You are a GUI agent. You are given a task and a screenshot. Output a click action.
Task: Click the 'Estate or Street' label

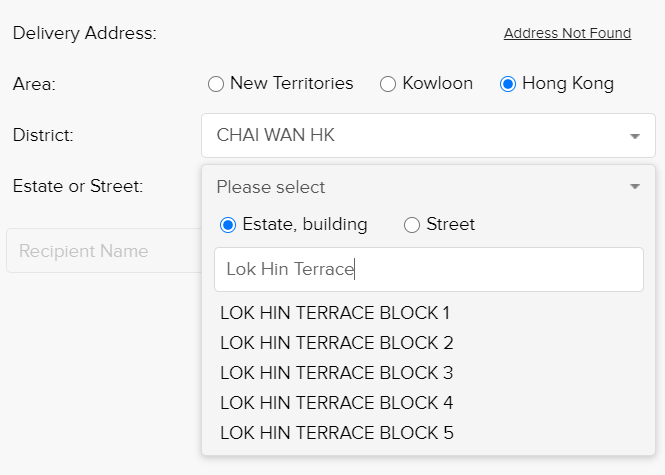click(78, 186)
